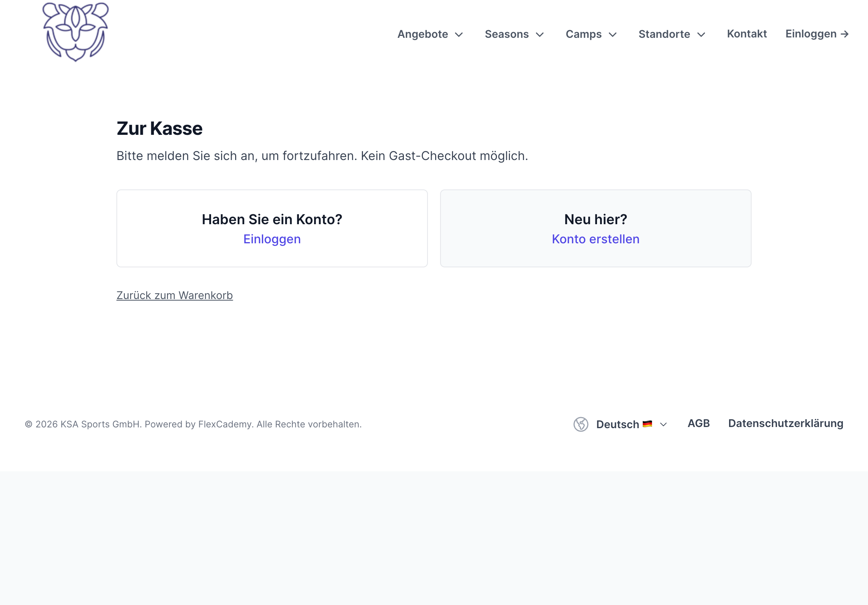Expand the Camps chevron
This screenshot has height=605, width=868.
click(613, 35)
